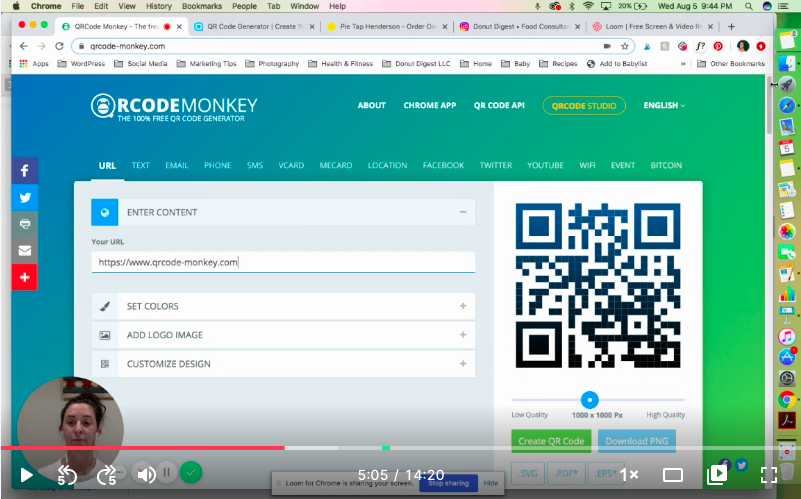Open Music app in the dock

pos(787,337)
